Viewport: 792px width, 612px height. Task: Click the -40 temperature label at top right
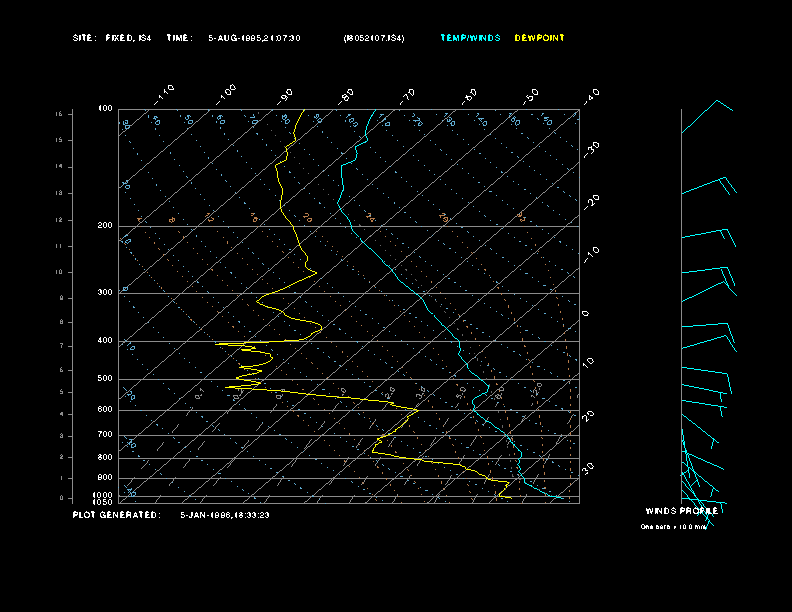pos(591,95)
